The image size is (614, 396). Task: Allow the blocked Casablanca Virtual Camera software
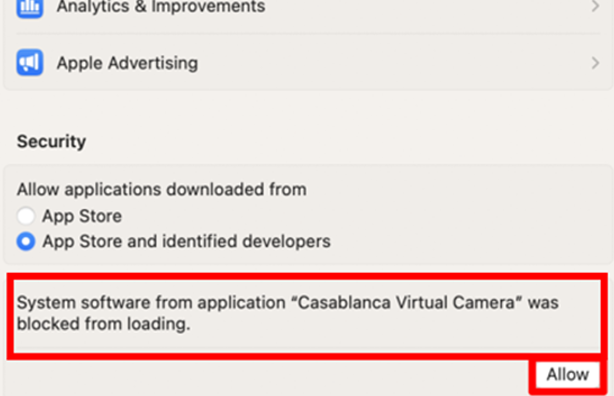coord(567,374)
